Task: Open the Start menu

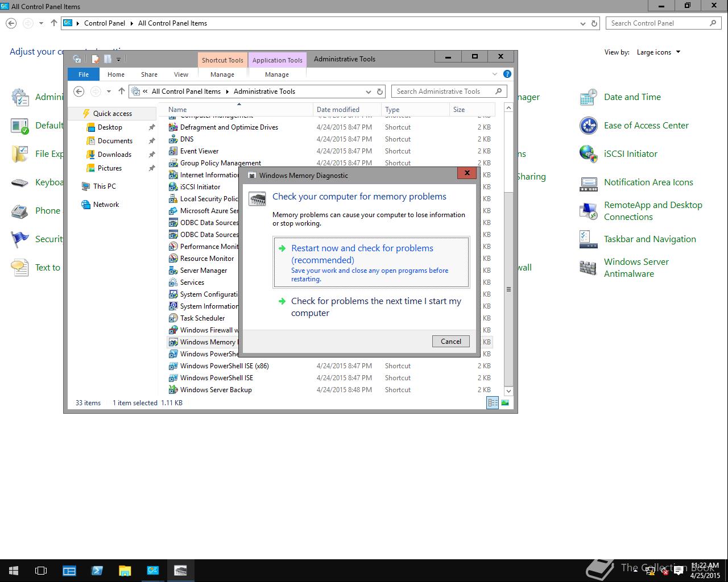Action: coord(14,571)
